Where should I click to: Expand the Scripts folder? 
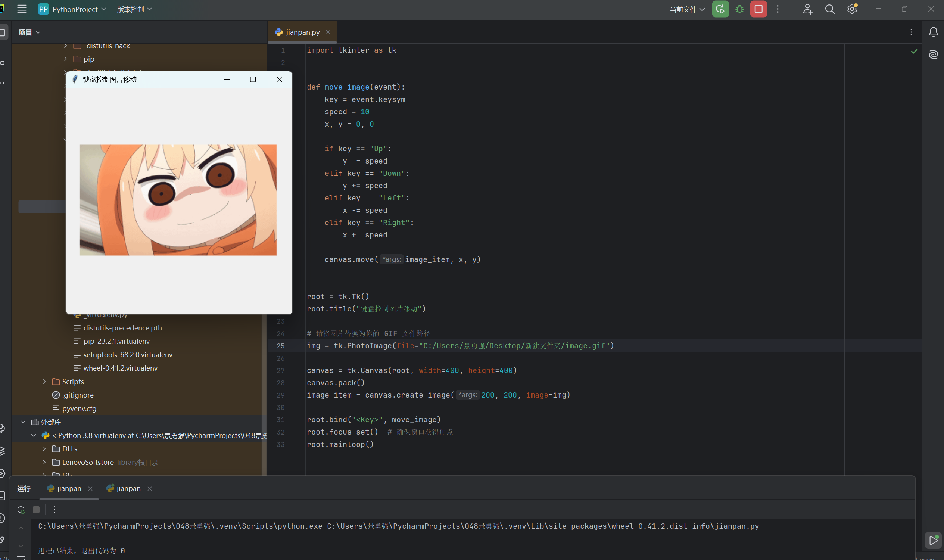[x=44, y=382]
